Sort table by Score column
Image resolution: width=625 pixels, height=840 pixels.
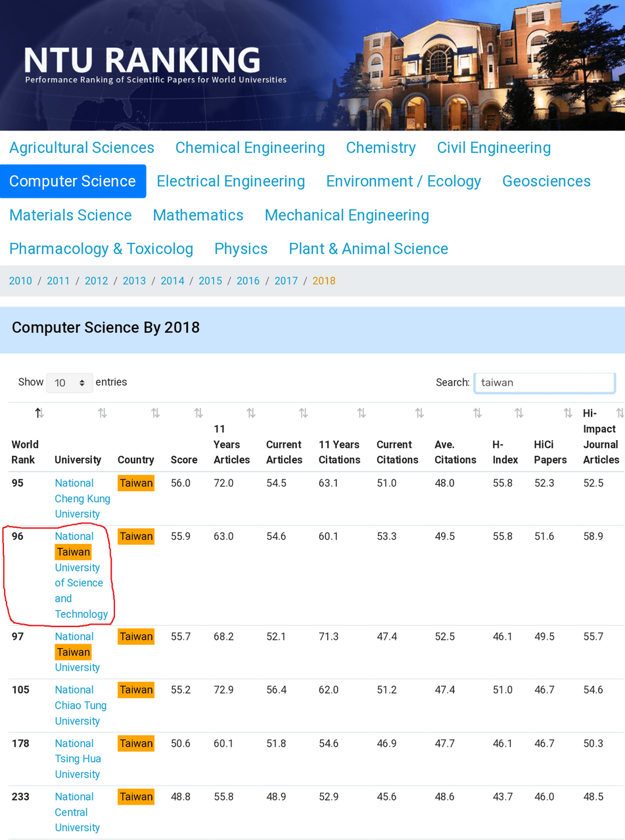pyautogui.click(x=198, y=413)
